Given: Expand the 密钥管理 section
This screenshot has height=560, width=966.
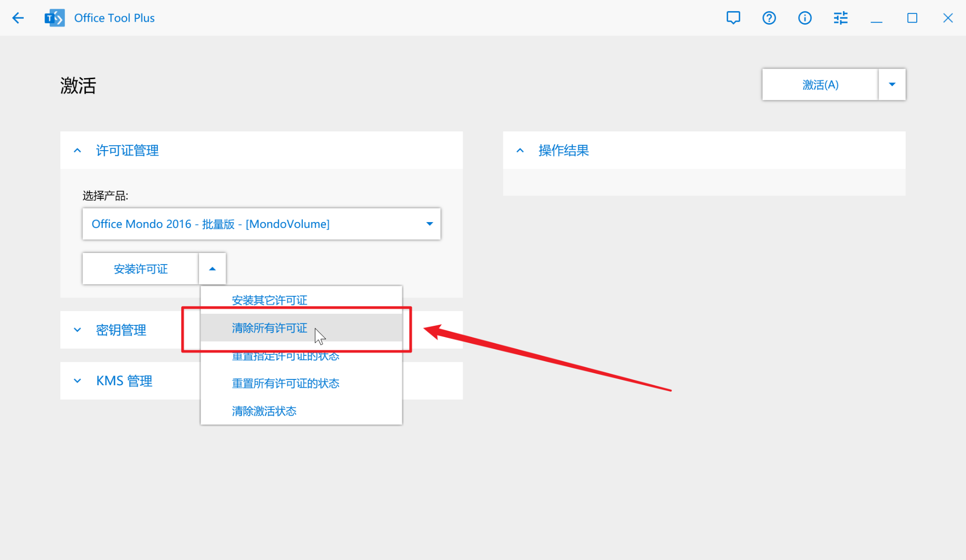Looking at the screenshot, I should click(x=77, y=330).
